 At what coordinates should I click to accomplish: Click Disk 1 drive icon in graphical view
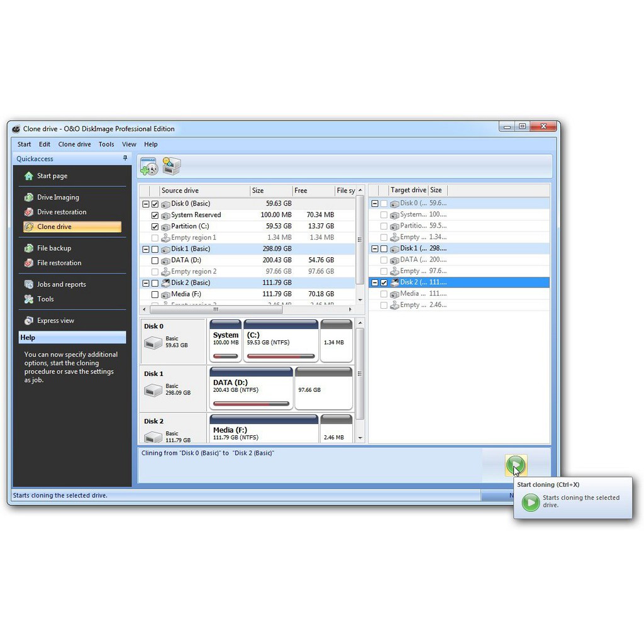(x=153, y=390)
